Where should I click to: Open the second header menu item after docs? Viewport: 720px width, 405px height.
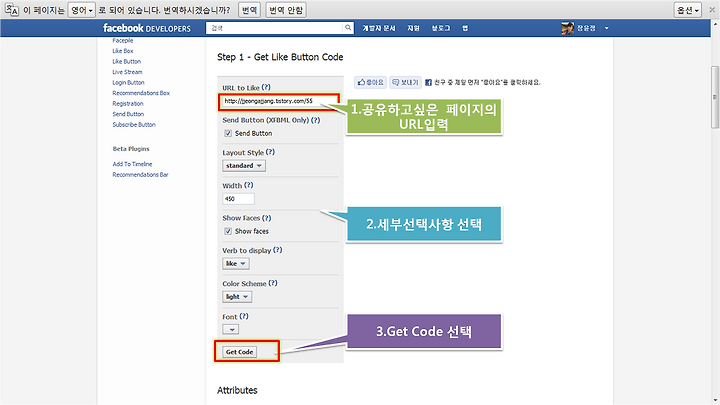[413, 28]
